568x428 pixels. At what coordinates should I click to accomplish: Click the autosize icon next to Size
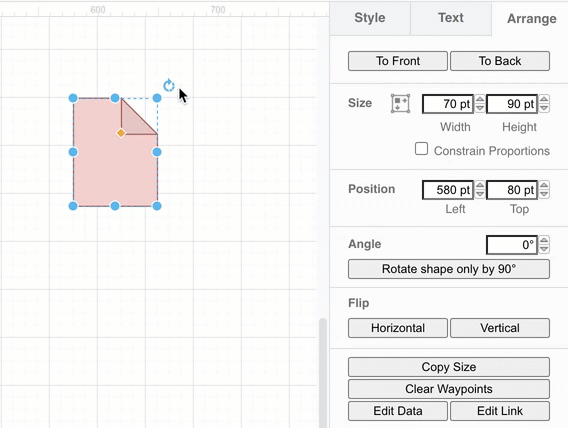(x=400, y=104)
